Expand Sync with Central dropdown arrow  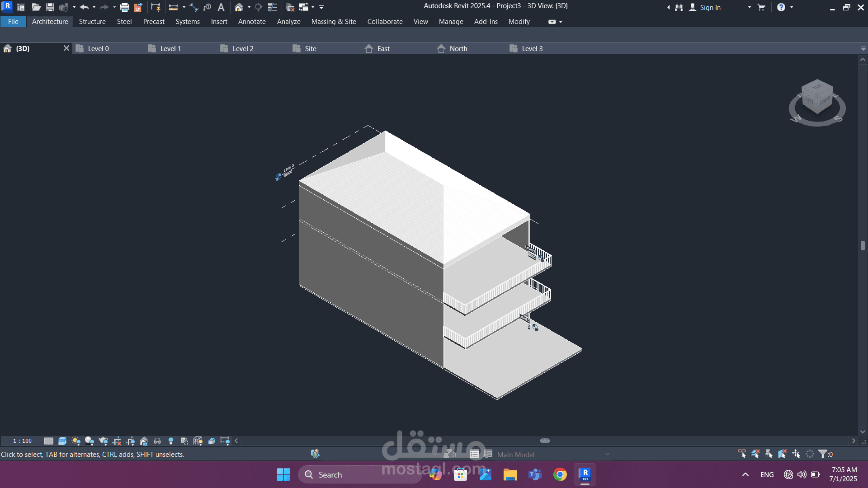[74, 7]
